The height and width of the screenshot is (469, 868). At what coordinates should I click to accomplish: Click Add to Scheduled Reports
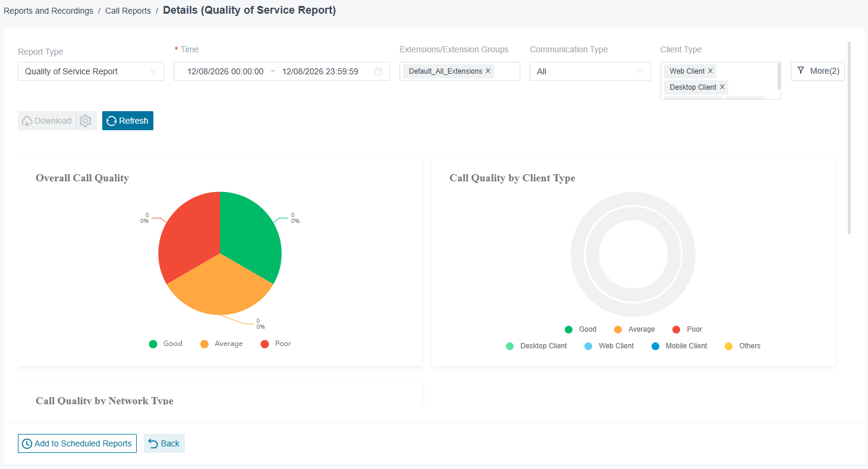[x=77, y=443]
